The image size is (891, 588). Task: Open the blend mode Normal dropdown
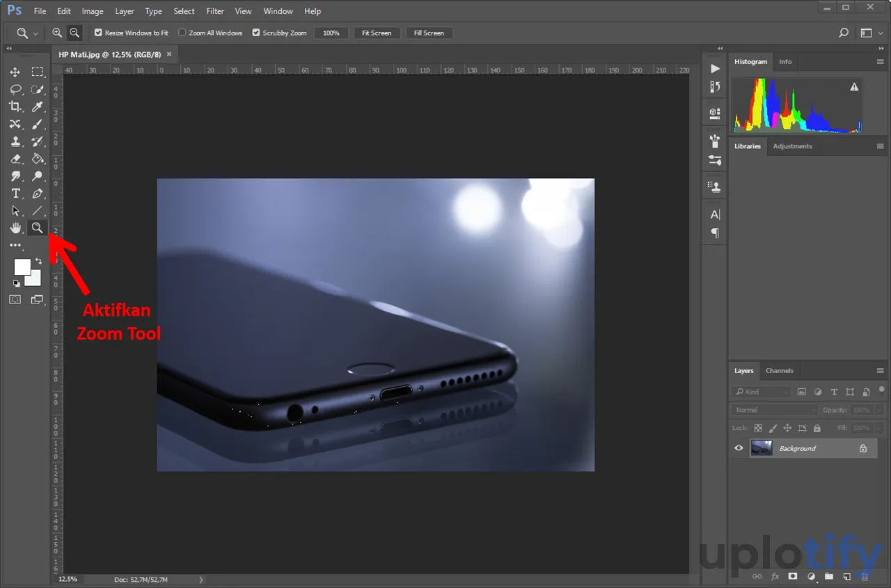point(773,410)
